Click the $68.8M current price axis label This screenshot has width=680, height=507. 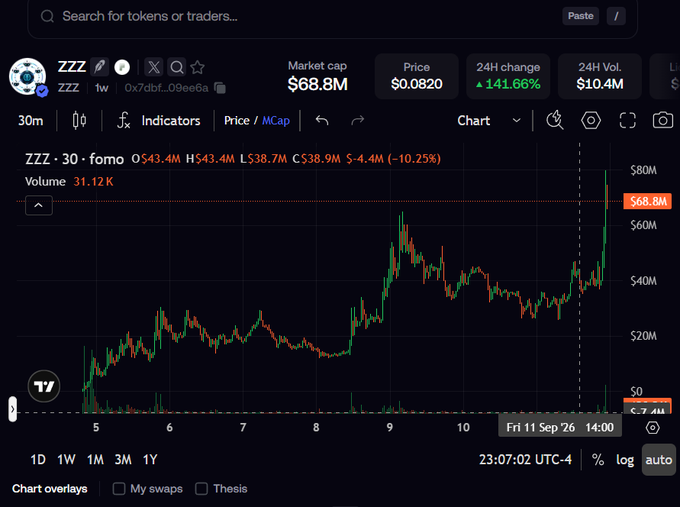(x=647, y=201)
